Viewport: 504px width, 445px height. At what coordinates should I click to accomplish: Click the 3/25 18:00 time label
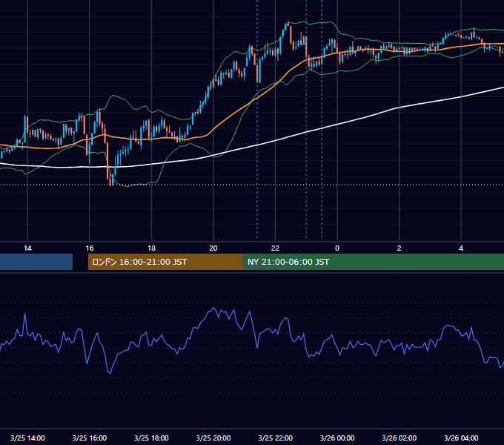151,438
